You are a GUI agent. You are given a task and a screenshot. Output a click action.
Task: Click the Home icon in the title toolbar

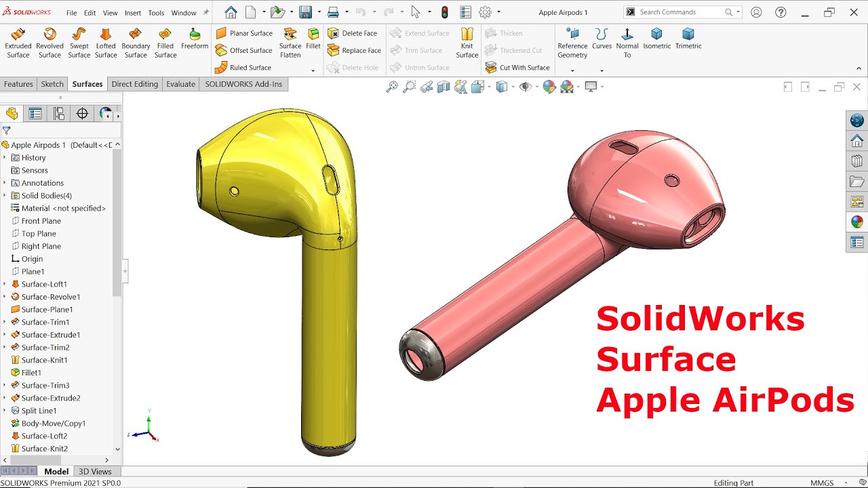231,12
